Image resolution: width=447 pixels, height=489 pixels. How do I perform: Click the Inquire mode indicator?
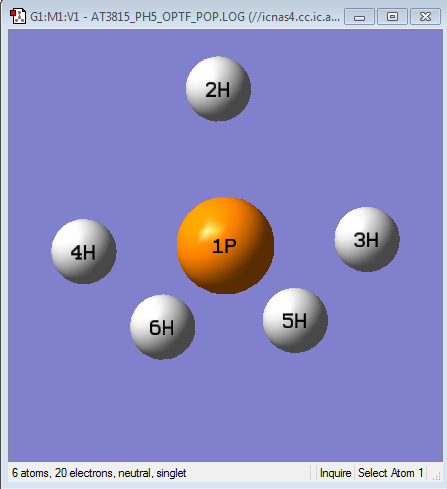point(335,473)
